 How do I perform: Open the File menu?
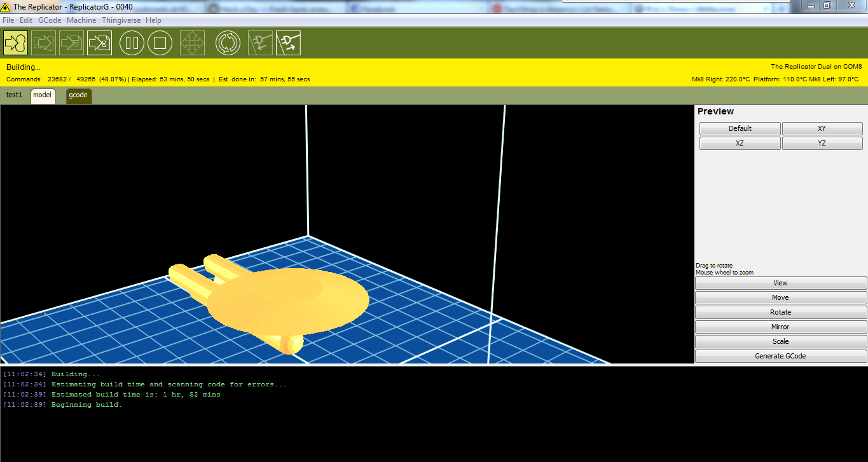point(8,20)
